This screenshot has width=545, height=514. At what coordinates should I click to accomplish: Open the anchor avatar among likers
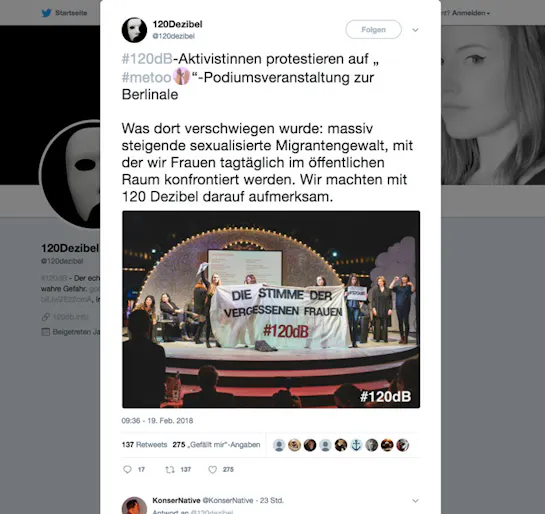tap(356, 445)
